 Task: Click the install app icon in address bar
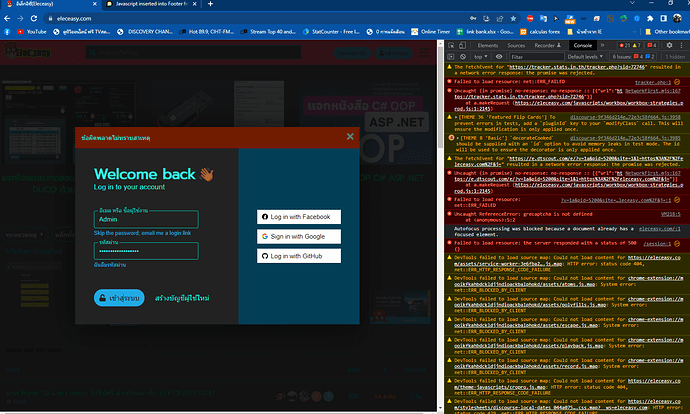[x=486, y=18]
